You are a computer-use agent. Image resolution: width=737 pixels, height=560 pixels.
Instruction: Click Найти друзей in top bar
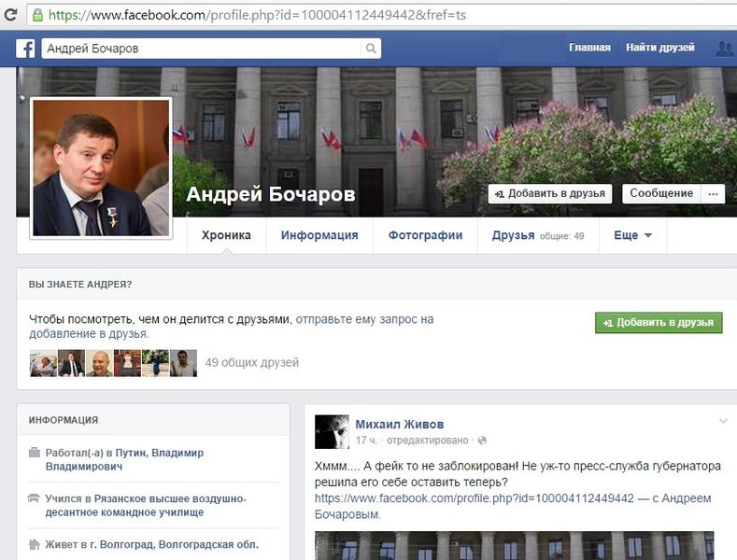(659, 48)
